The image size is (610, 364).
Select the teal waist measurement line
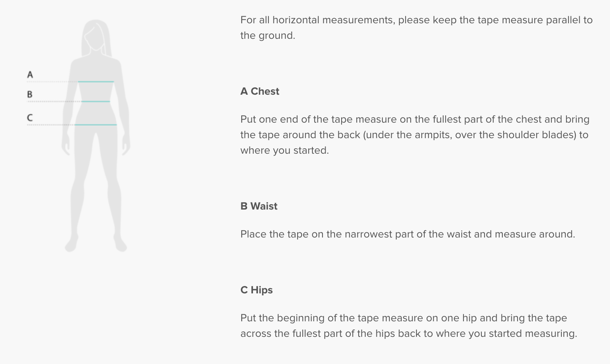96,101
